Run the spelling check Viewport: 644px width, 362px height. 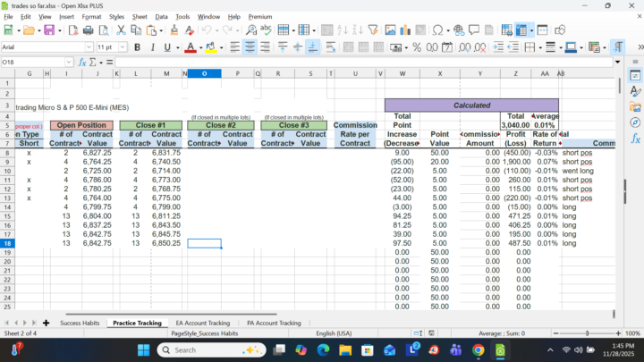pyautogui.click(x=267, y=30)
